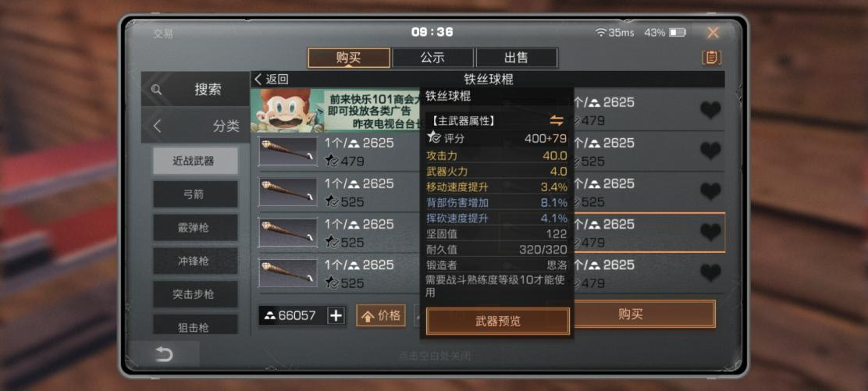Screen dimensions: 868x391
Task: Go back using the 返回 chevron
Action: pos(272,79)
